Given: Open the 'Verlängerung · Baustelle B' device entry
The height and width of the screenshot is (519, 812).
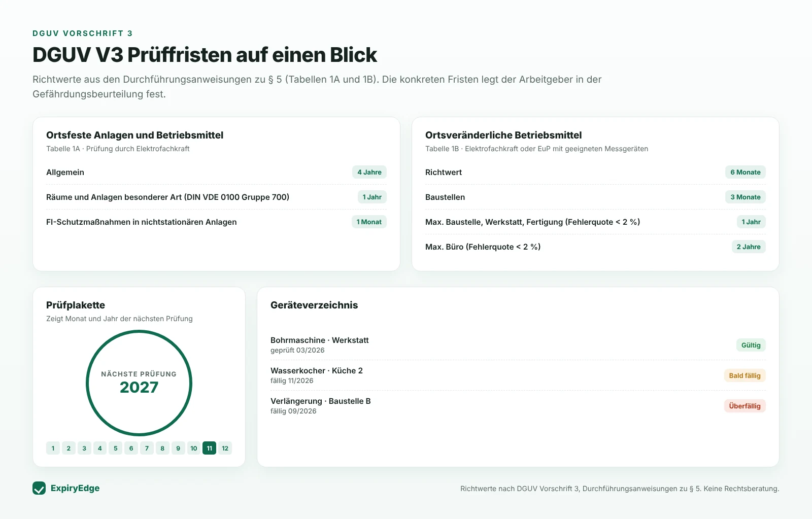Looking at the screenshot, I should 518,406.
